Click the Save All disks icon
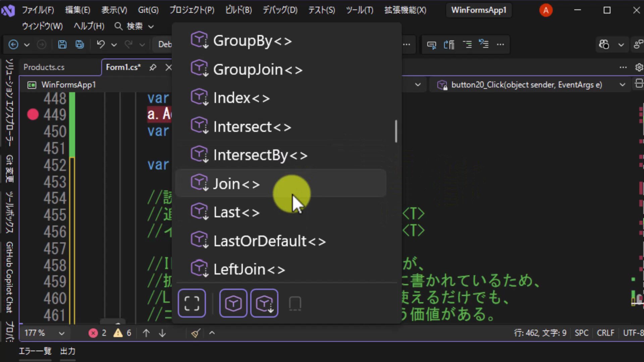Image resolution: width=644 pixels, height=362 pixels. 80,44
